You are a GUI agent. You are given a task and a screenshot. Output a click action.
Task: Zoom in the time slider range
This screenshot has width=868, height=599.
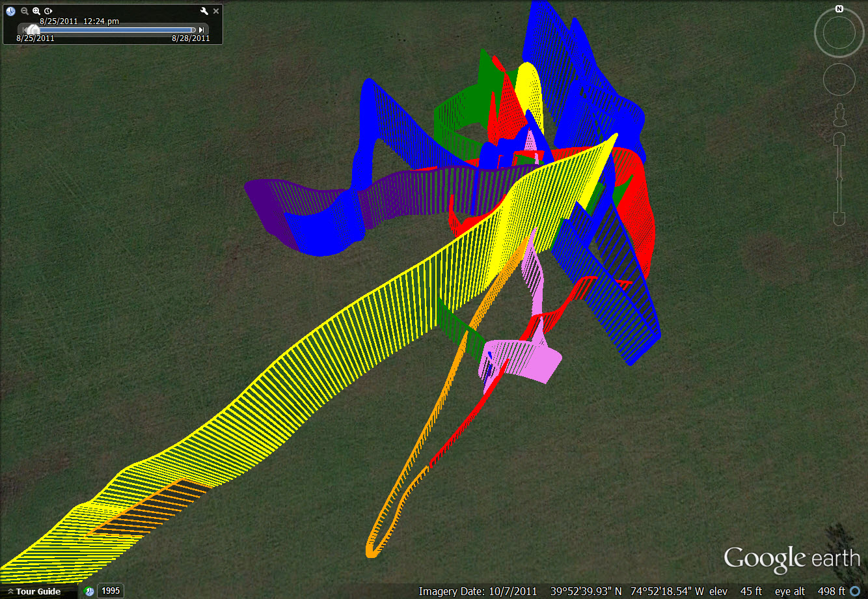click(x=36, y=11)
